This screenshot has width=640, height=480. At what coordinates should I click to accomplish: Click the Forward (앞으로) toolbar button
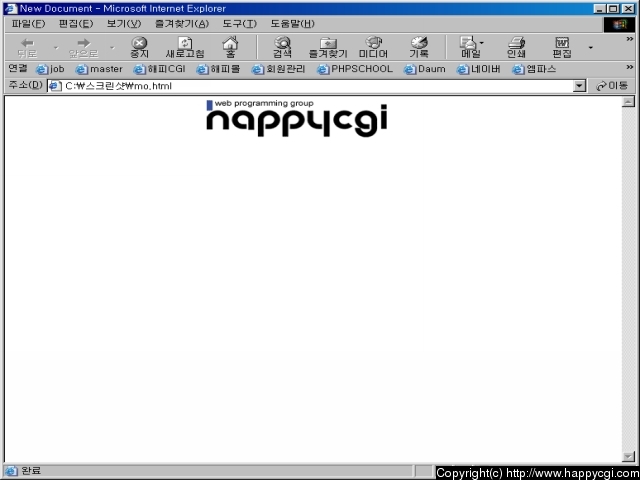84,47
